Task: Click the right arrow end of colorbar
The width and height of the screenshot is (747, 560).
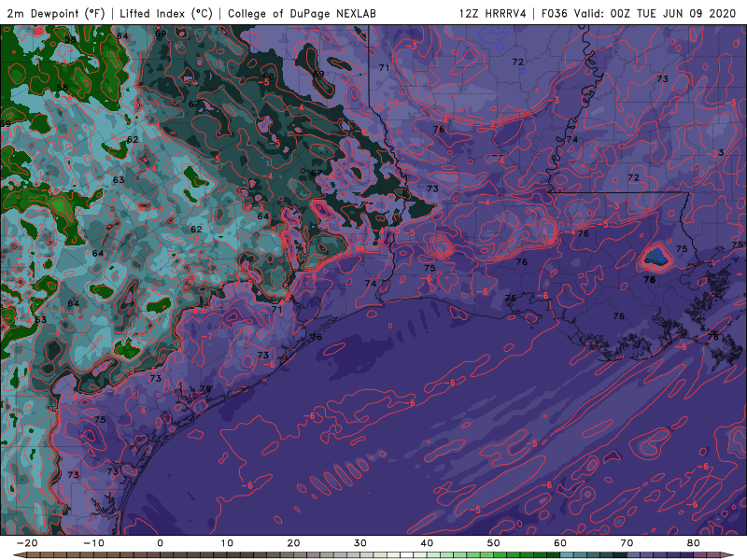Action: pyautogui.click(x=727, y=555)
